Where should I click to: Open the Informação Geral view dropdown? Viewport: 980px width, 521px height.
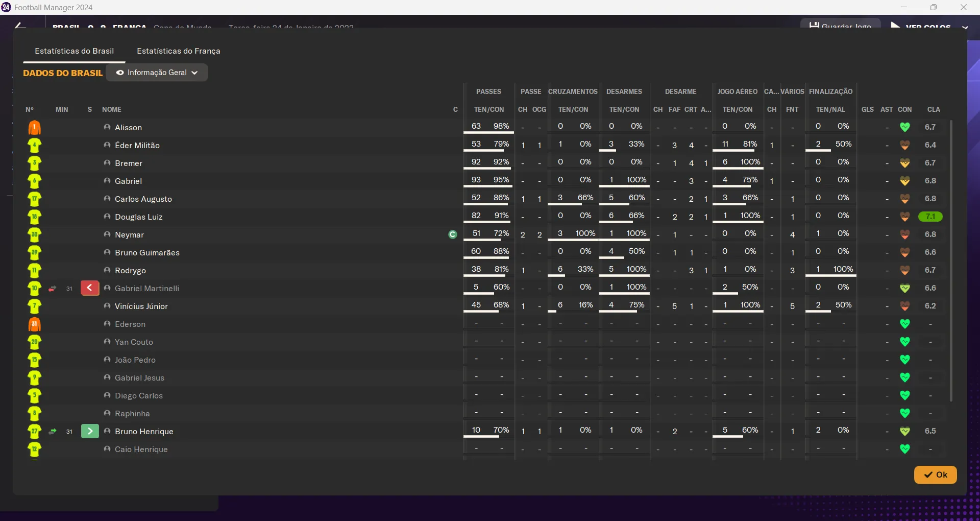157,73
